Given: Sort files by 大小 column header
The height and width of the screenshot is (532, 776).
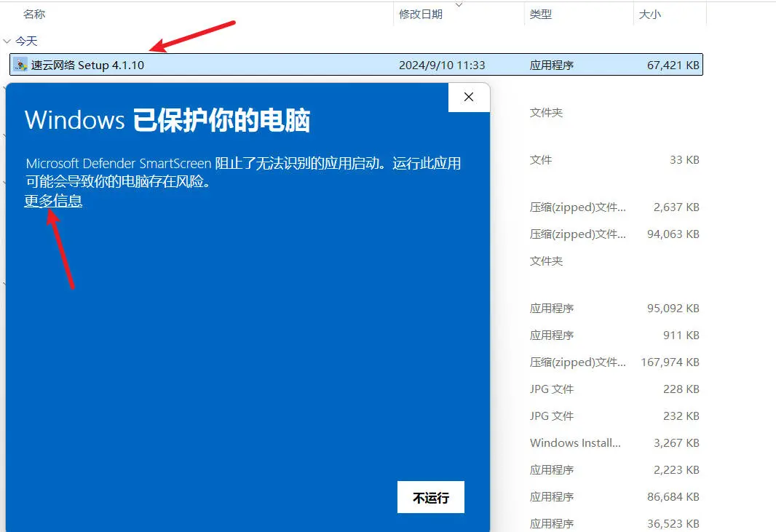Looking at the screenshot, I should [x=649, y=14].
